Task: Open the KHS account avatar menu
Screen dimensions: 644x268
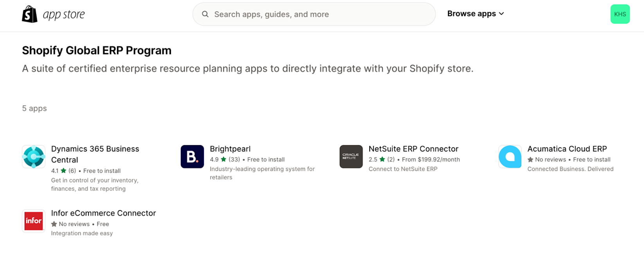Action: (x=620, y=14)
